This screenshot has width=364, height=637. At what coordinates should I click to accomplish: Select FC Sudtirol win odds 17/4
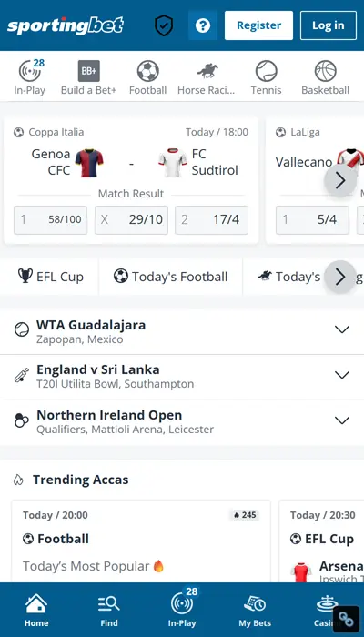[212, 220]
